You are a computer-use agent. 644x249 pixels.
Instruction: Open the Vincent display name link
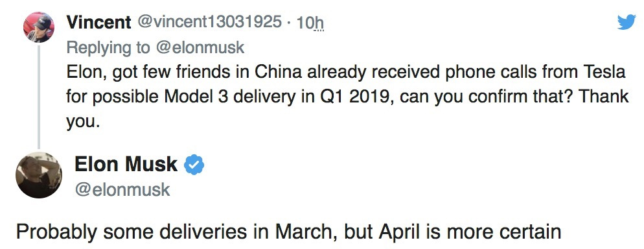(99, 22)
